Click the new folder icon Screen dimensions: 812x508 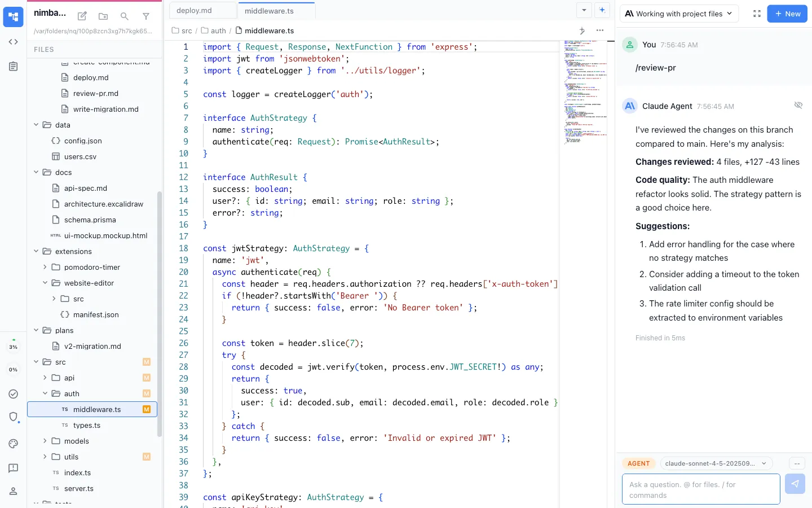103,16
